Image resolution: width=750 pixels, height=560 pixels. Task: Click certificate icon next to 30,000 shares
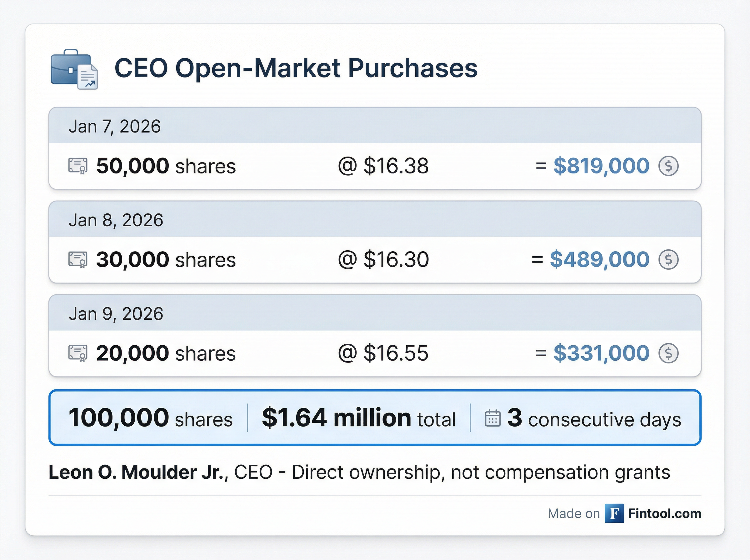77,260
